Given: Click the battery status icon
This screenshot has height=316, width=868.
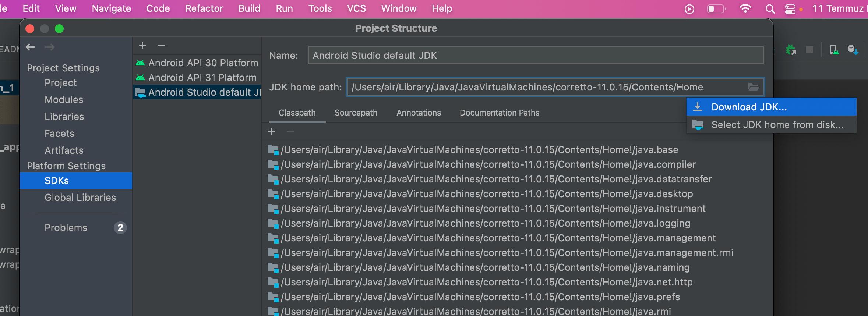Looking at the screenshot, I should pos(716,8).
